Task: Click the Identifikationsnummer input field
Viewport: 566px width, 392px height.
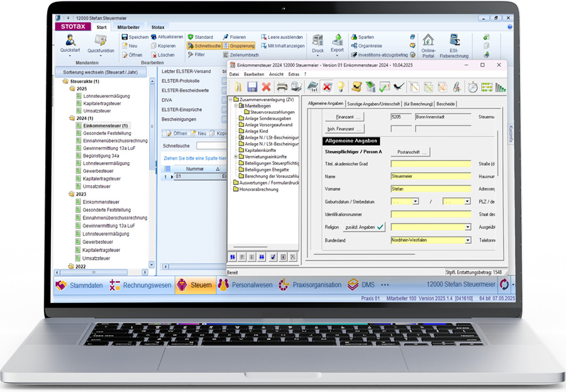Action: [431, 214]
